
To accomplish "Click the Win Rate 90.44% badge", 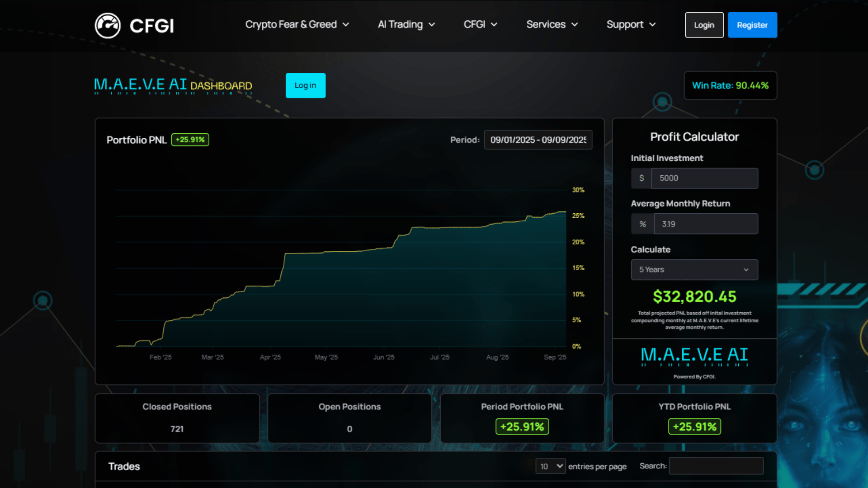I will pos(730,85).
